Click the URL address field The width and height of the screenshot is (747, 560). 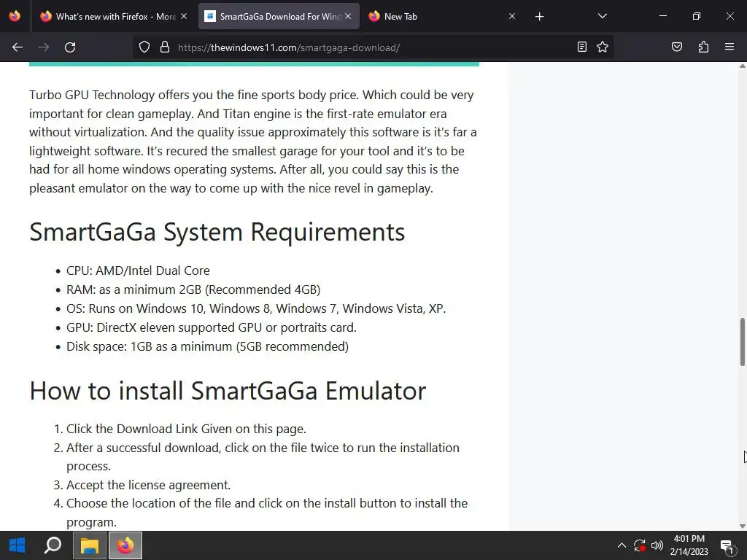(371, 47)
